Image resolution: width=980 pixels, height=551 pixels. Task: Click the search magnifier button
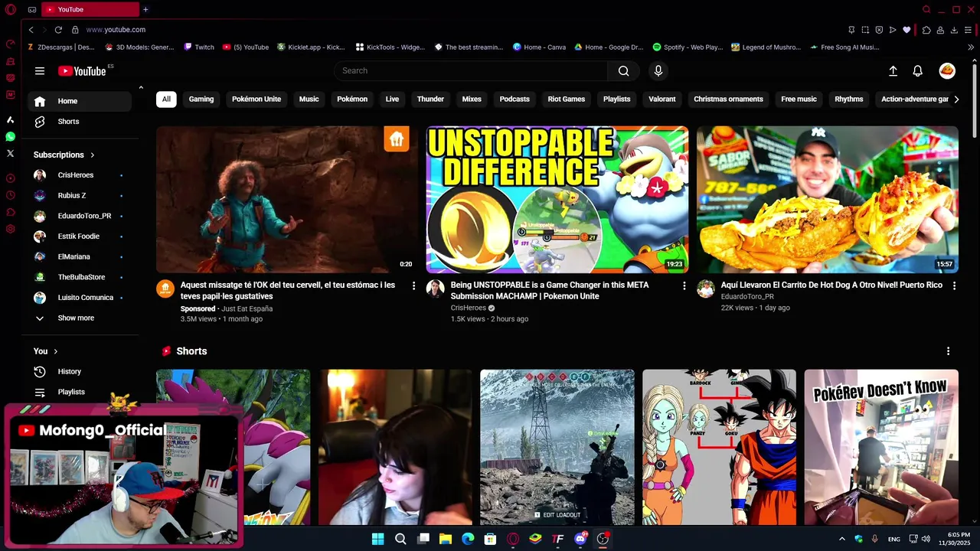pos(623,71)
